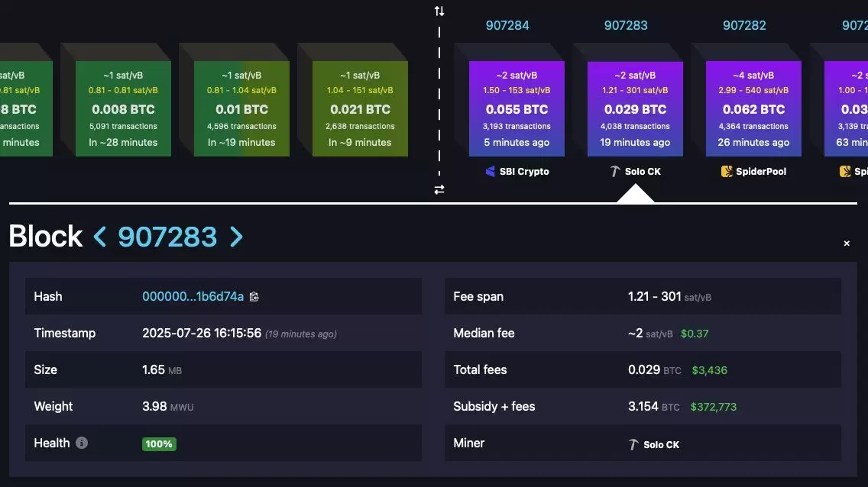Go to previous block with left chevron
The height and width of the screenshot is (487, 868).
pos(99,237)
